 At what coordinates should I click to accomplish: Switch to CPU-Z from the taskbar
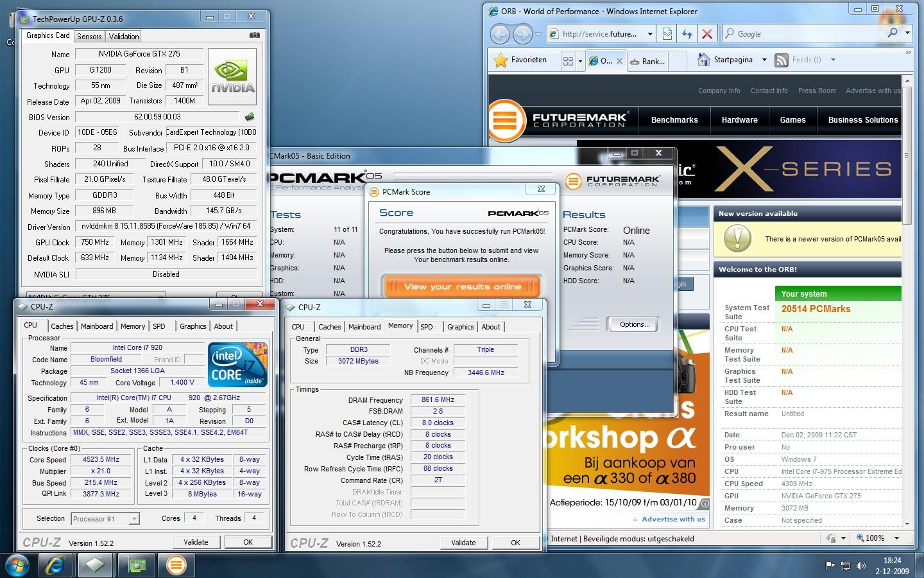pos(95,565)
